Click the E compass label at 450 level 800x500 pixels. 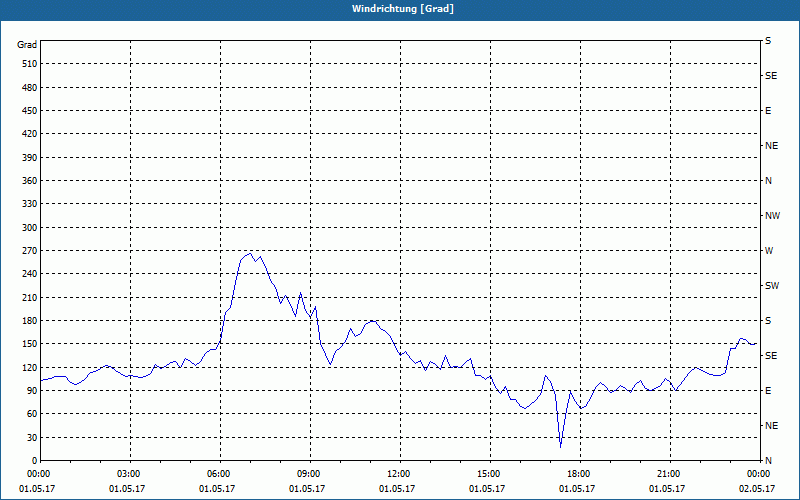768,111
